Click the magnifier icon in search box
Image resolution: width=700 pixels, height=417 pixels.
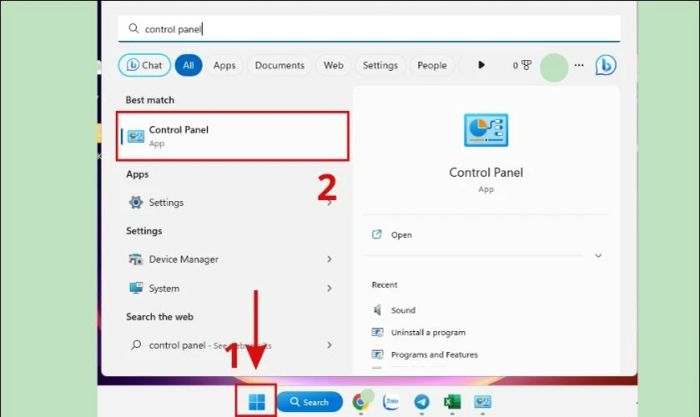tap(133, 29)
